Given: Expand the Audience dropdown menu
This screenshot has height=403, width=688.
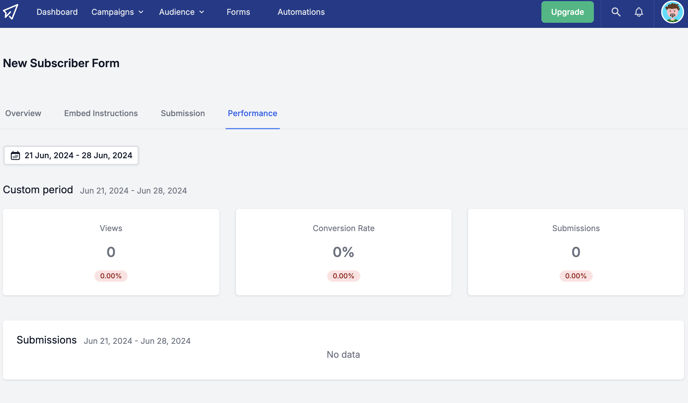Looking at the screenshot, I should click(181, 12).
